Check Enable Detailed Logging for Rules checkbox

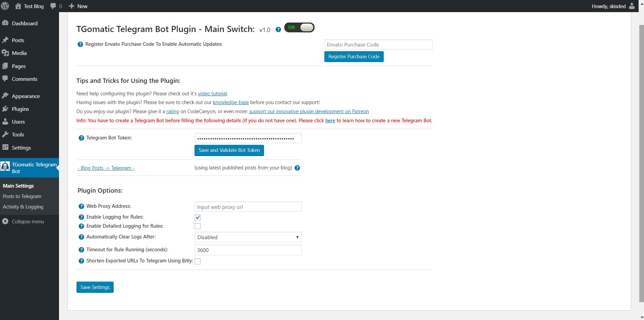point(198,226)
